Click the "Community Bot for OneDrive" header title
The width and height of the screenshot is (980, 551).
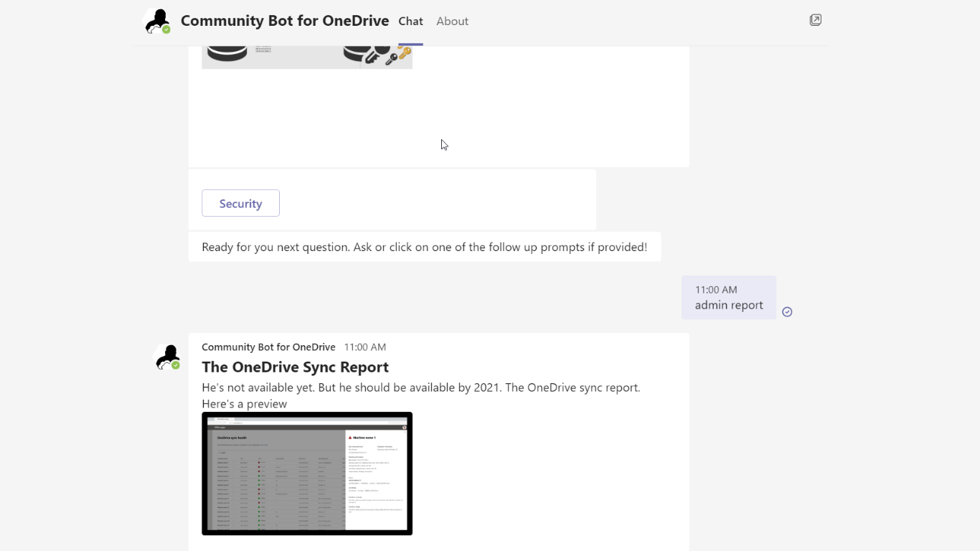285,21
